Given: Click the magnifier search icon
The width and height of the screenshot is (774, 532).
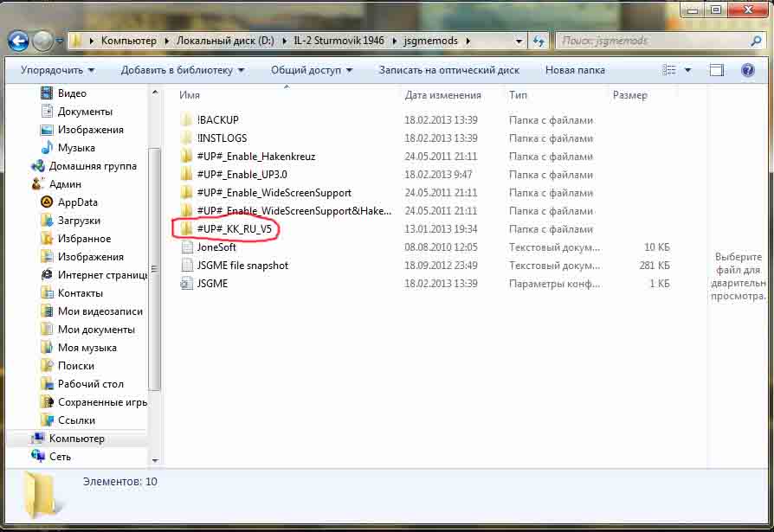Looking at the screenshot, I should coord(756,41).
